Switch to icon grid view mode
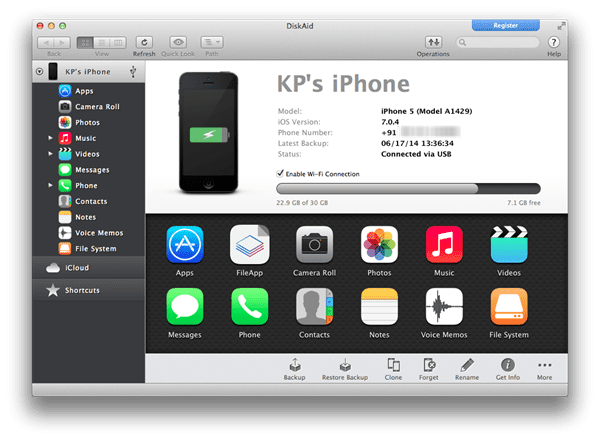The image size is (600, 441). coord(85,42)
